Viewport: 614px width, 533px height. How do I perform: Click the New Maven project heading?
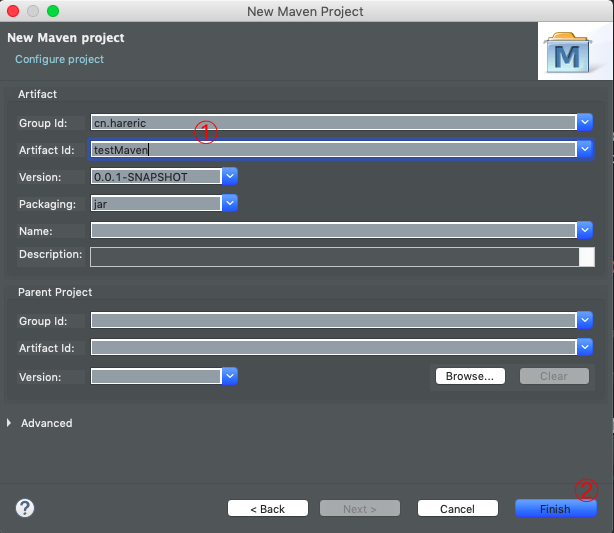pyautogui.click(x=66, y=38)
